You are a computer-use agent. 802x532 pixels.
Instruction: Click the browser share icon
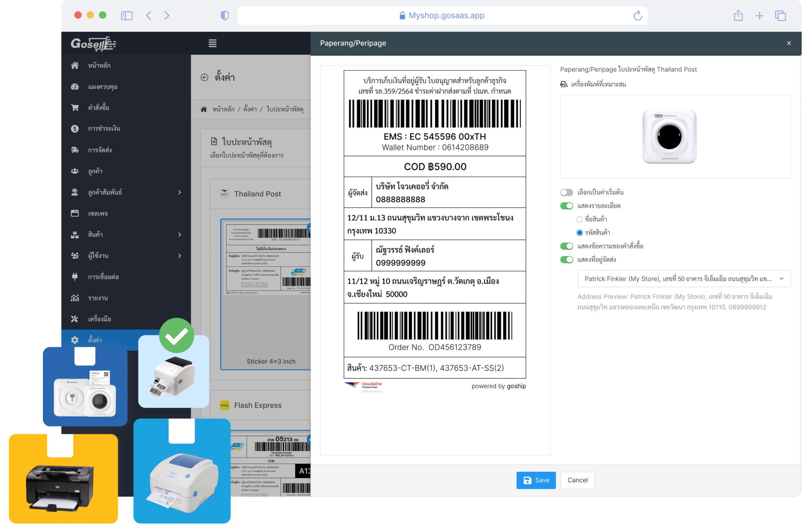(x=738, y=16)
